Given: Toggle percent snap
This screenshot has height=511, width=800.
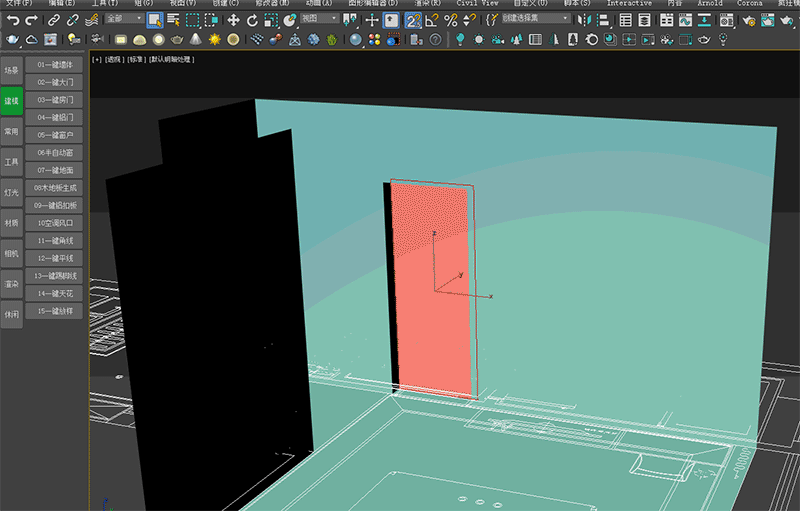Looking at the screenshot, I should pyautogui.click(x=451, y=19).
